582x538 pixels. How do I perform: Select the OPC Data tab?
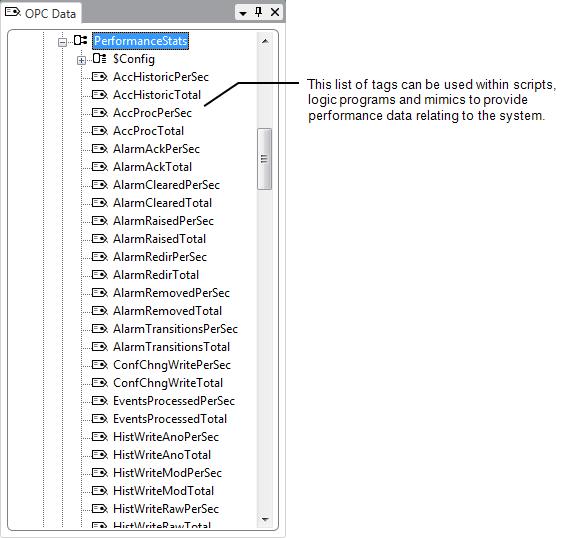pos(41,13)
